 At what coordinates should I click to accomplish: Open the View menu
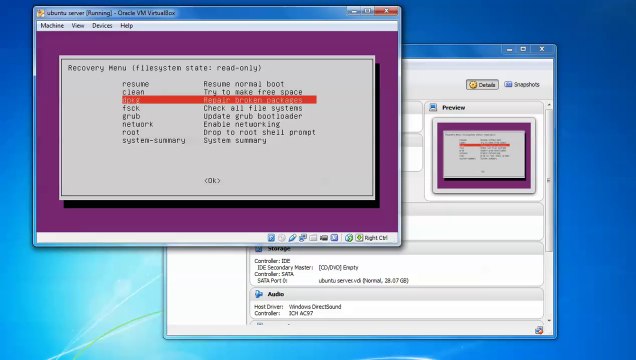pyautogui.click(x=78, y=26)
